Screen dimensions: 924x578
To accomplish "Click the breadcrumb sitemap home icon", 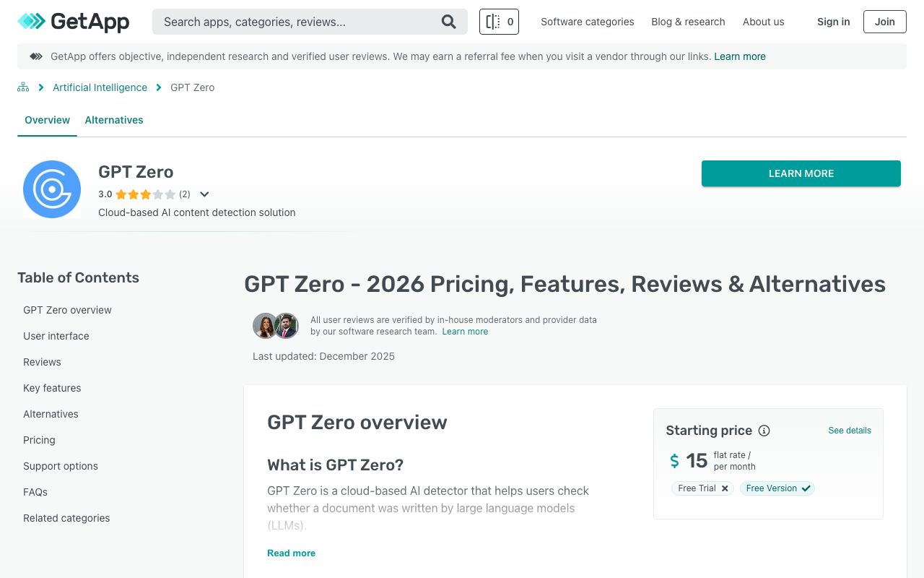I will pos(23,87).
